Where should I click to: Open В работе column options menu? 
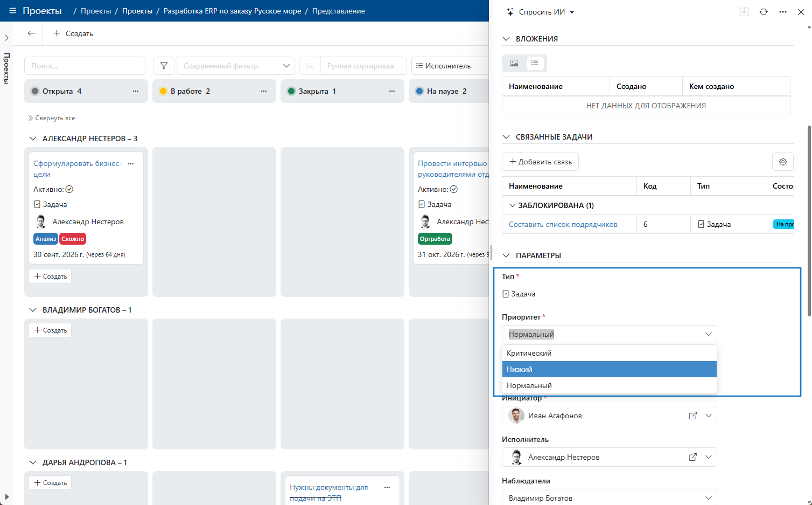tap(264, 91)
